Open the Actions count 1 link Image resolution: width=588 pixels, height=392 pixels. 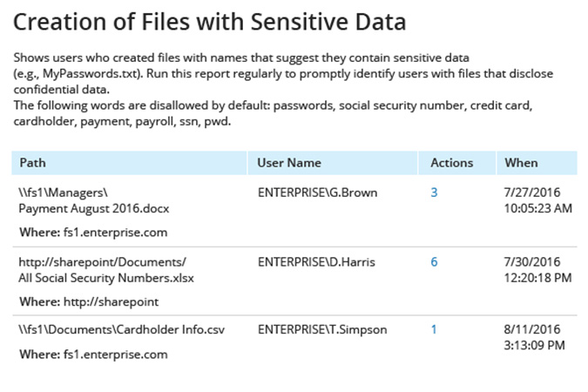(x=434, y=329)
